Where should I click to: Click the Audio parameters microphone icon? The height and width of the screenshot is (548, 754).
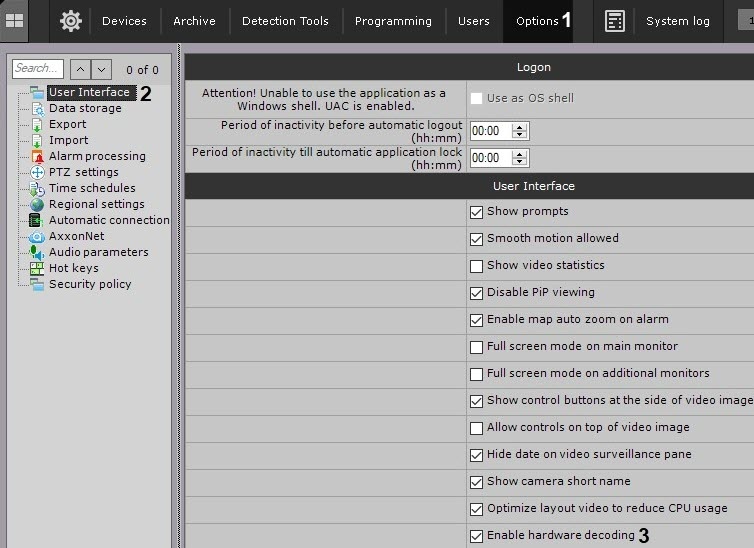coord(37,252)
